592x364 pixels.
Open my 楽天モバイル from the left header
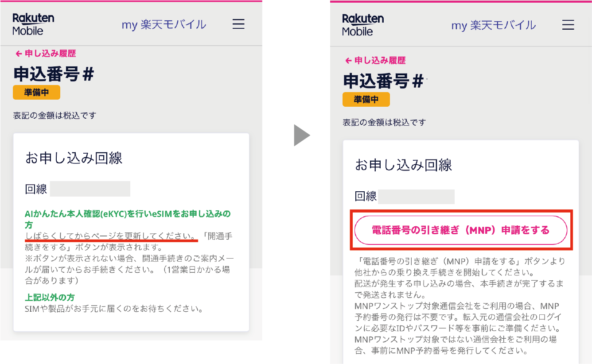point(164,25)
